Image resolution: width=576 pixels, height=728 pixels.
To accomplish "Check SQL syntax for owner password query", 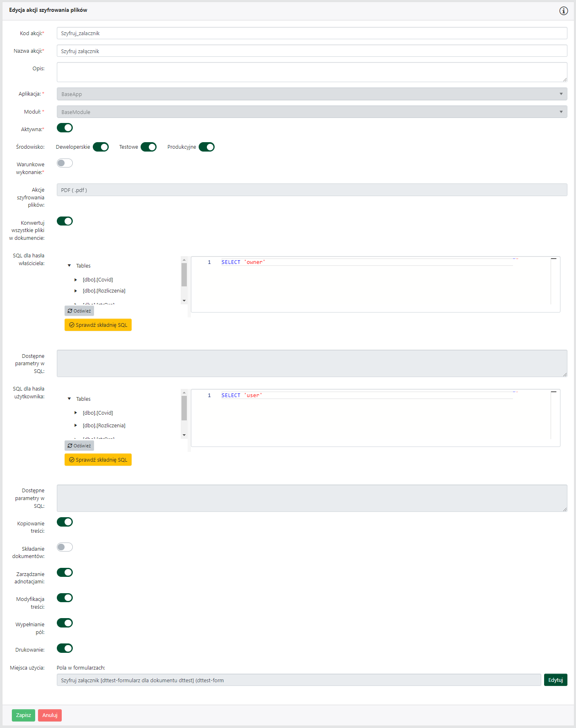I will [98, 325].
